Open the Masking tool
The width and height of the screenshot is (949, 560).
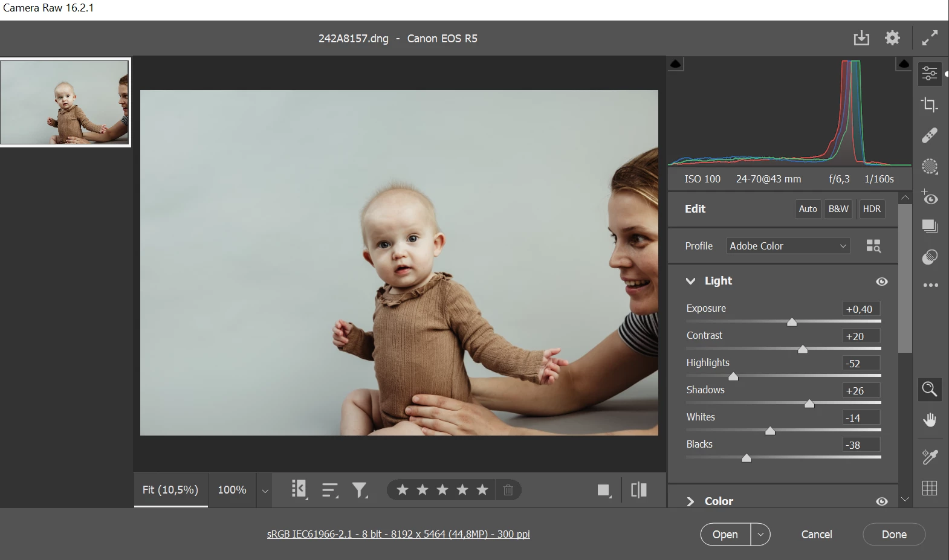929,167
